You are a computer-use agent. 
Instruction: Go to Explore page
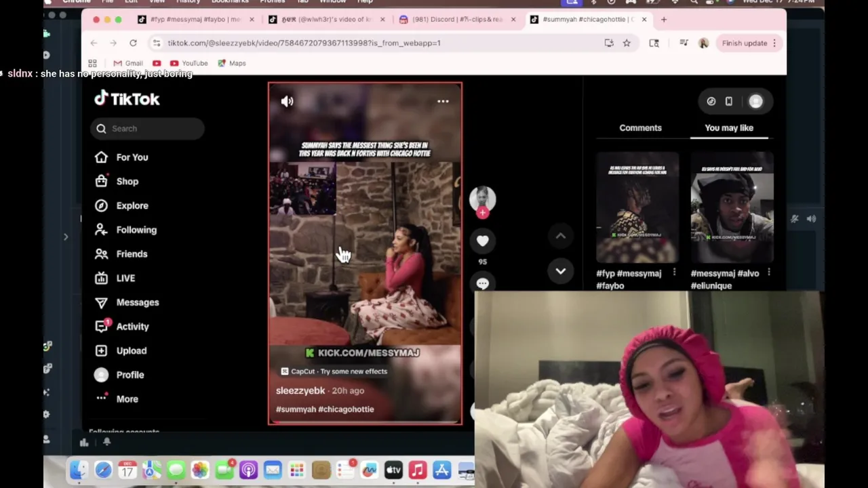121,205
